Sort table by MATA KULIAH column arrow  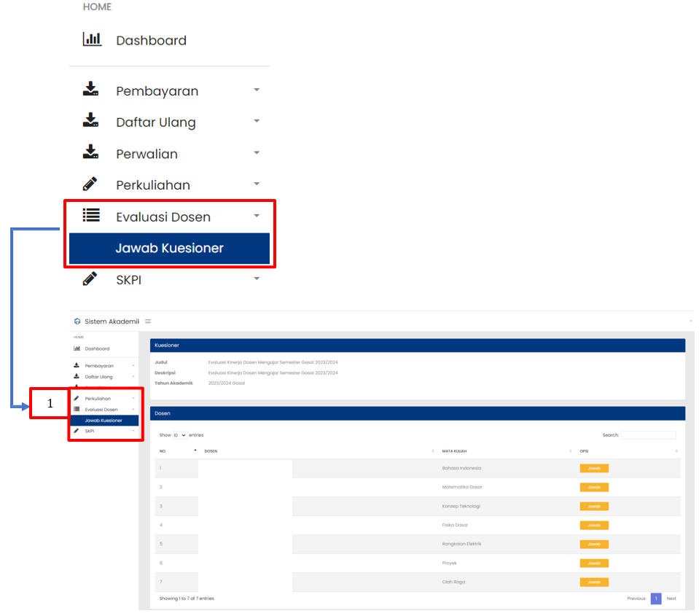click(x=571, y=451)
